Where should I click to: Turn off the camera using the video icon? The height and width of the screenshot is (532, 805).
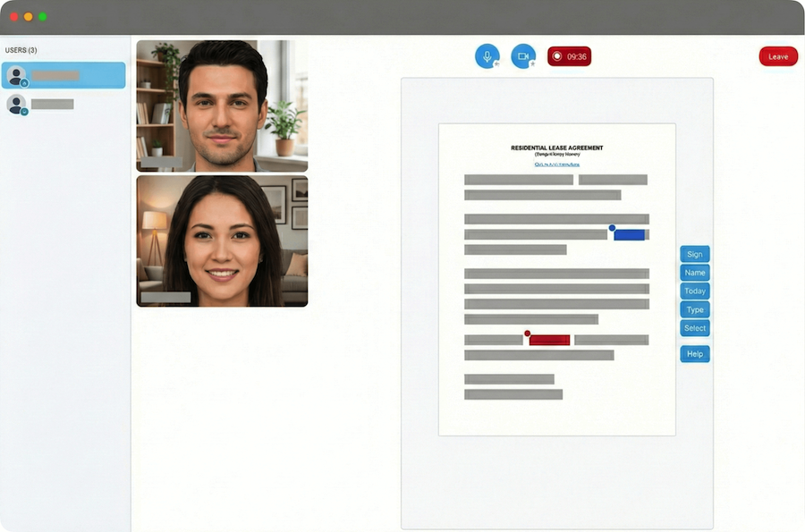coord(522,55)
